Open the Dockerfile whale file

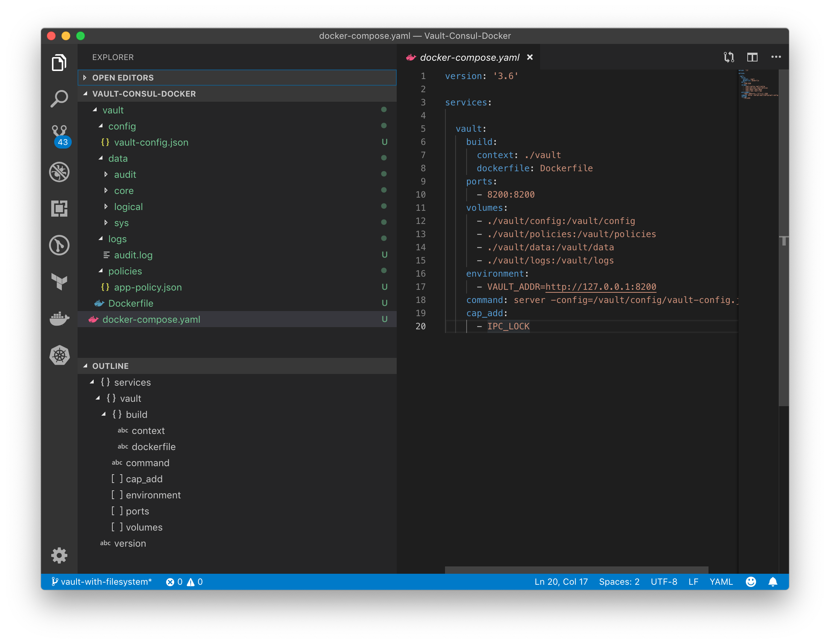point(237,303)
